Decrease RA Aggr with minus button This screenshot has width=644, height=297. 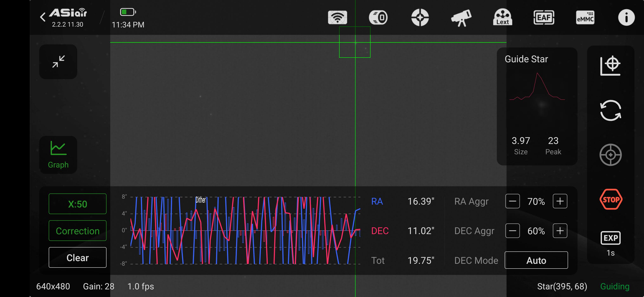(x=513, y=201)
